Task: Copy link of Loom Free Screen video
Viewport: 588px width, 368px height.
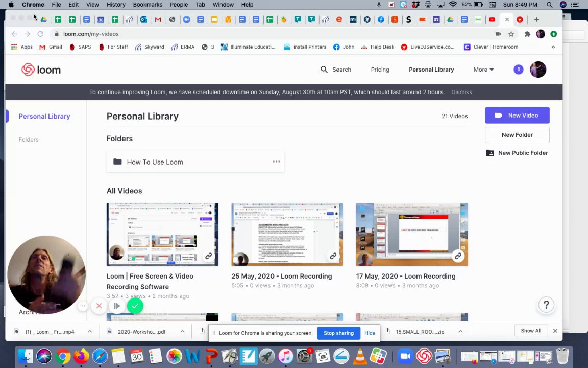Action: click(x=208, y=256)
